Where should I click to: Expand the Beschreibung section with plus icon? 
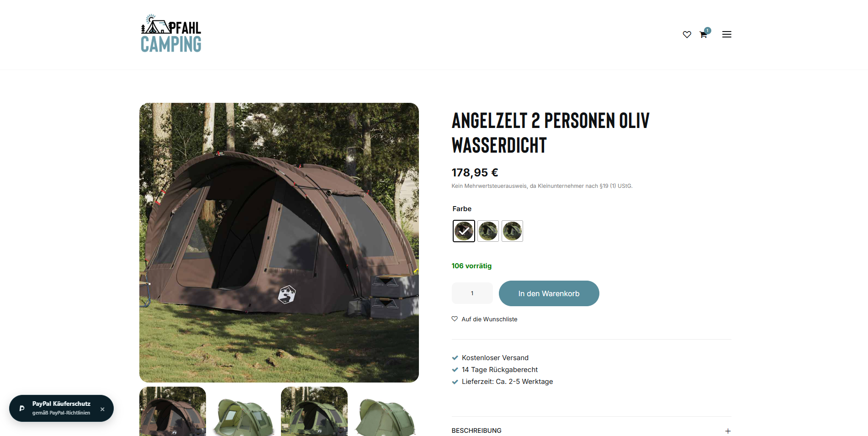[x=728, y=431]
